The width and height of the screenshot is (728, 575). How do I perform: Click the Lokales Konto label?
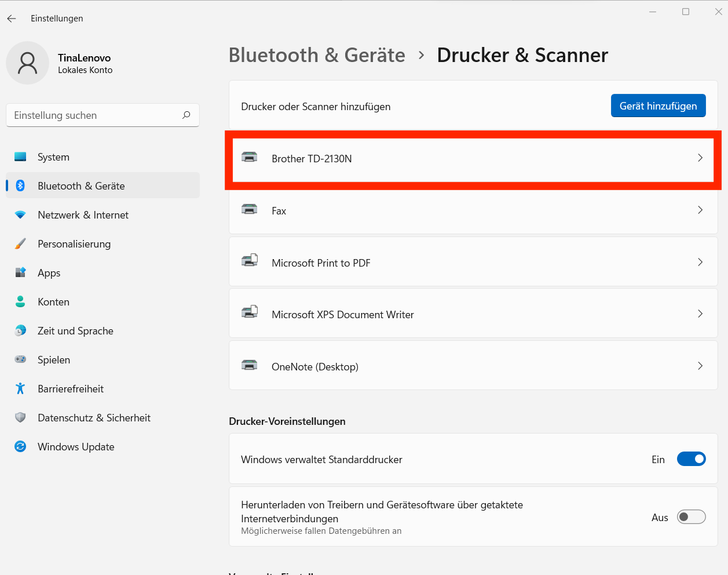click(85, 70)
